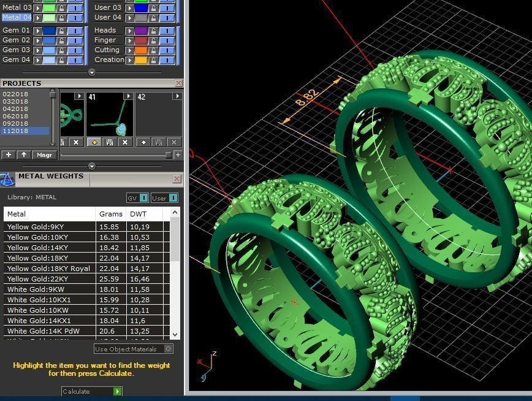Close the Projects panel
The width and height of the screenshot is (532, 401).
click(x=178, y=83)
